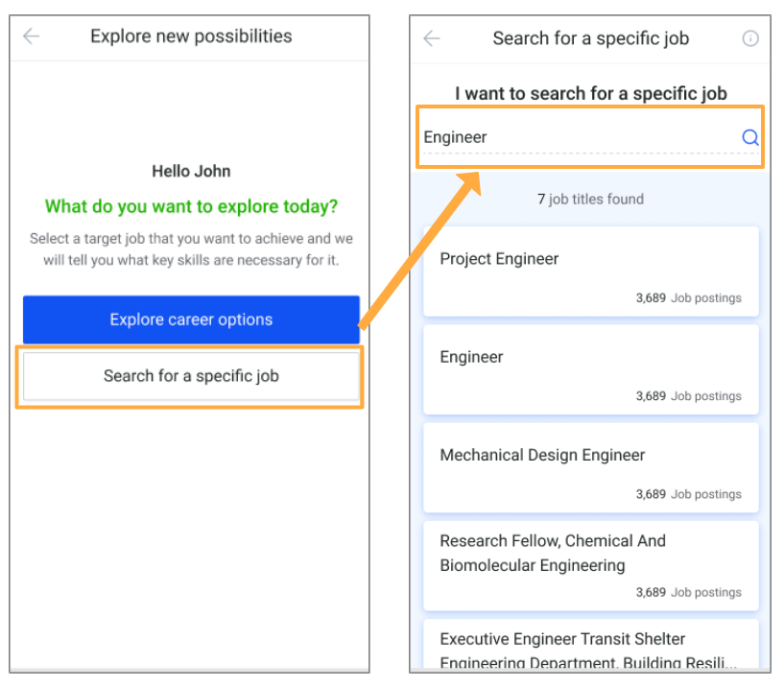
Task: Click job postings count under Engineer card
Action: [688, 396]
